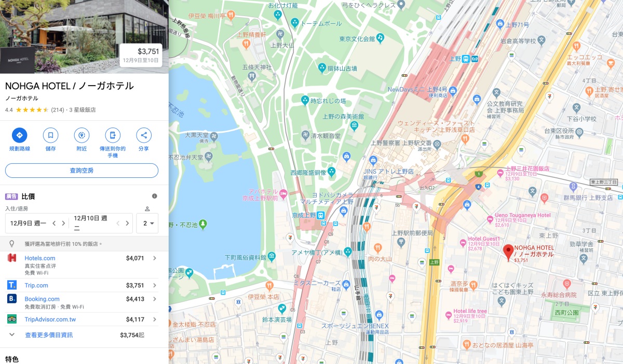Screen dimensions: 623x364
Task: Select the 上野精養軒 restaurant marker
Action: click(x=247, y=44)
